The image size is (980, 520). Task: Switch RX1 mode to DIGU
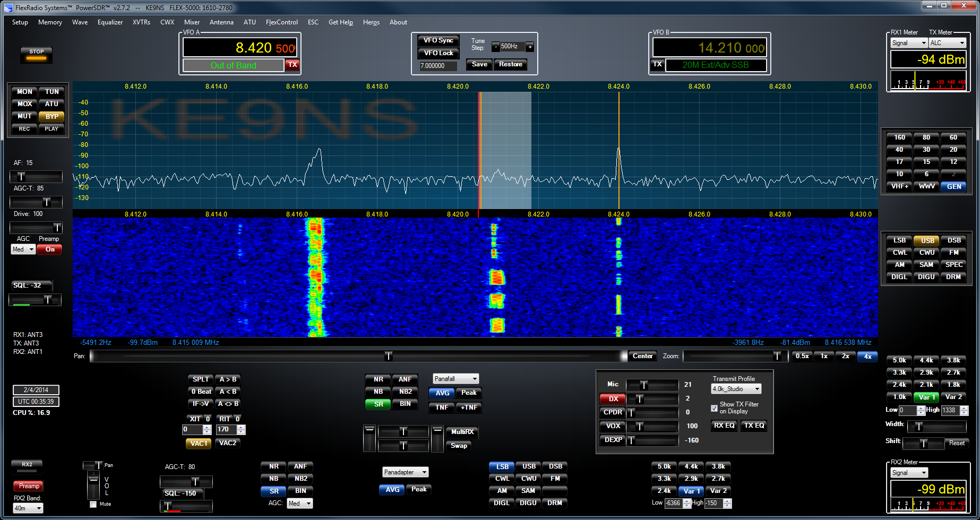(926, 277)
